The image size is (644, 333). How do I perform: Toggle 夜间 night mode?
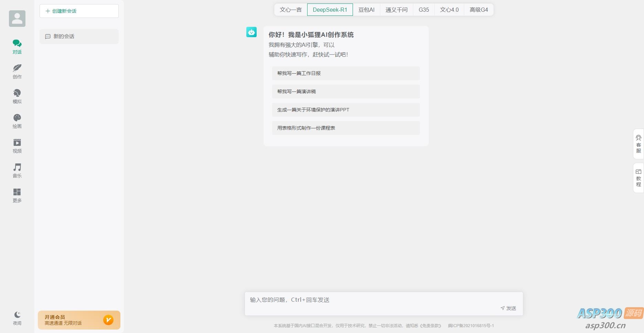(17, 318)
